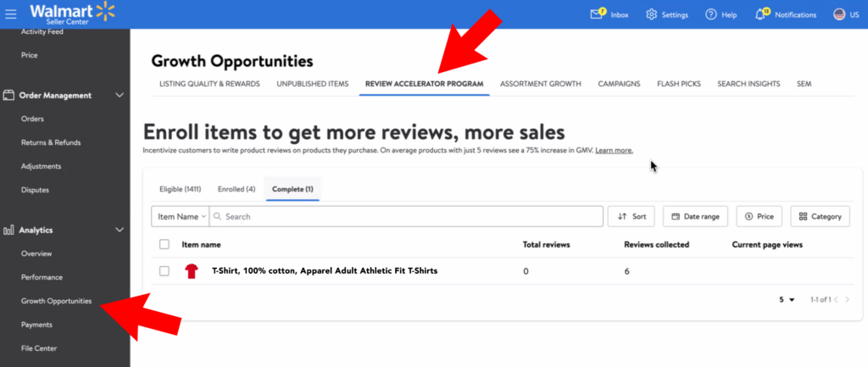Open the Search Insights tab
The height and width of the screenshot is (367, 868).
coord(749,84)
